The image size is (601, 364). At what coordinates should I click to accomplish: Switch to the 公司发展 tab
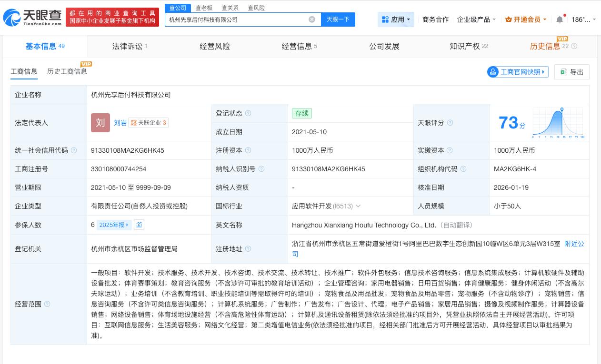384,46
